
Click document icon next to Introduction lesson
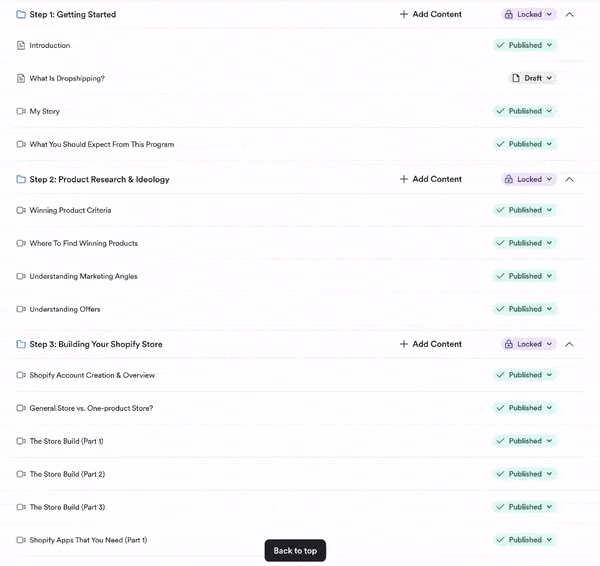coord(21,46)
